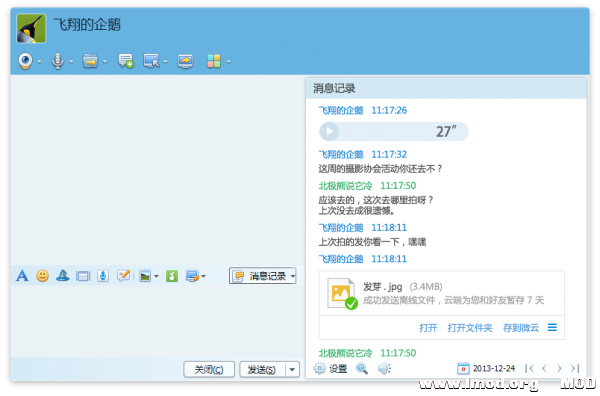Click the 打开文件夹 link
The height and width of the screenshot is (396, 600).
click(x=470, y=328)
